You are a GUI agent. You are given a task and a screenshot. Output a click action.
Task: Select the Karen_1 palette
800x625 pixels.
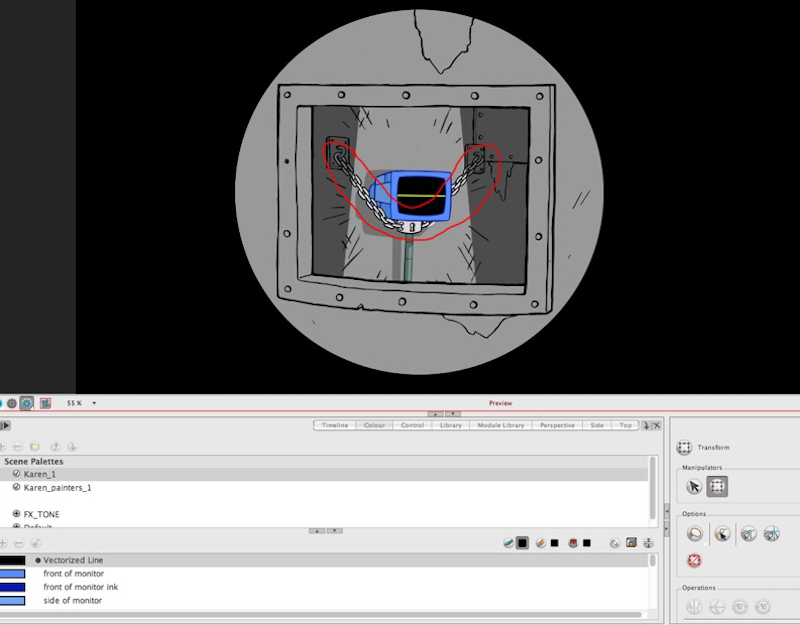coord(324,474)
